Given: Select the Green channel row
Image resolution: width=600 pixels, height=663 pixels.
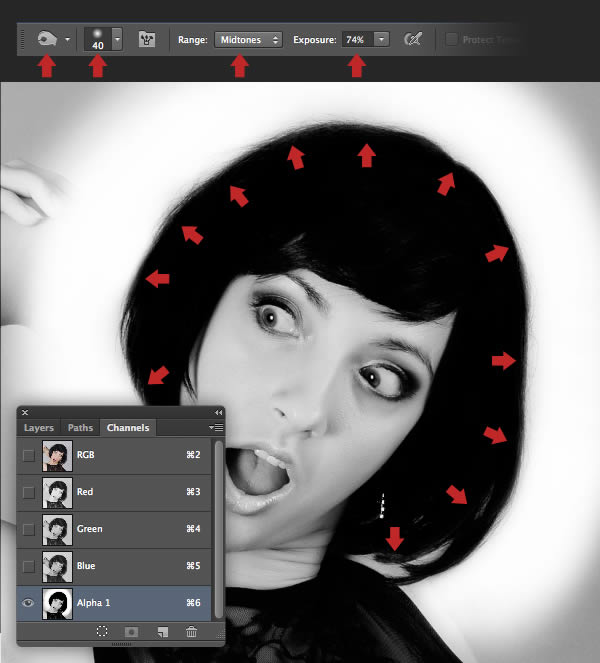Looking at the screenshot, I should 130,529.
